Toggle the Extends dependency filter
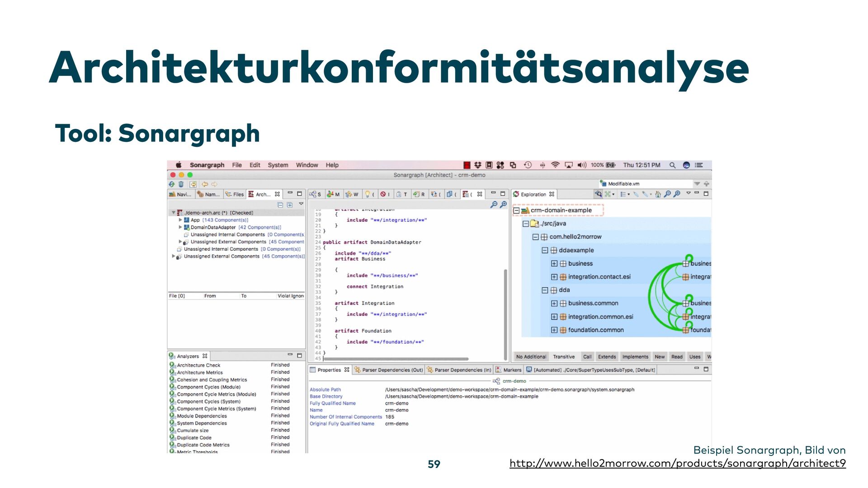Image resolution: width=868 pixels, height=488 pixels. pyautogui.click(x=607, y=357)
